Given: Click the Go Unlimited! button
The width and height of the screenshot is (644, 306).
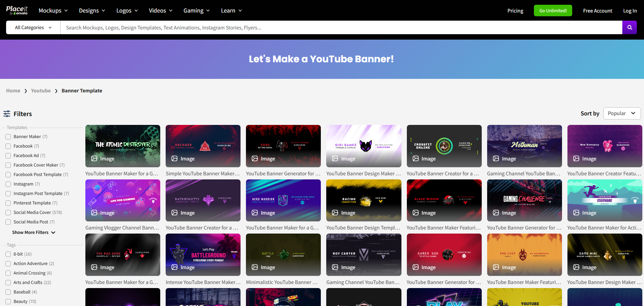Looking at the screenshot, I should tap(553, 10).
